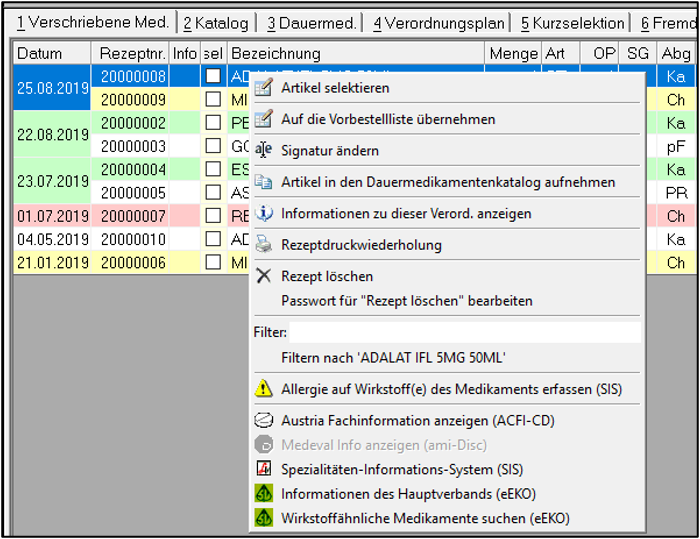Click the Artikel selektieren pencil icon
This screenshot has width=700, height=539.
point(263,88)
